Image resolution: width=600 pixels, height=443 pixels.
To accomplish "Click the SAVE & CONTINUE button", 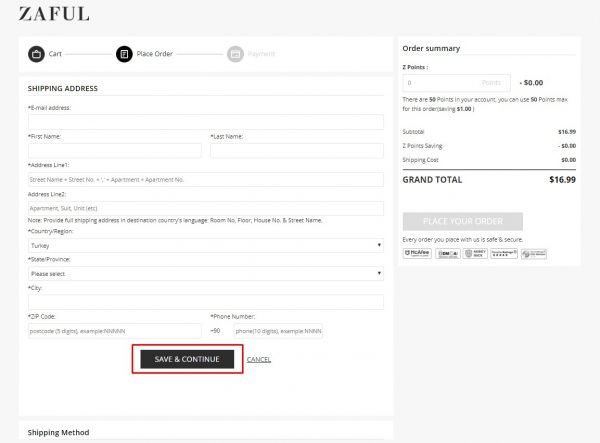I will tap(187, 359).
